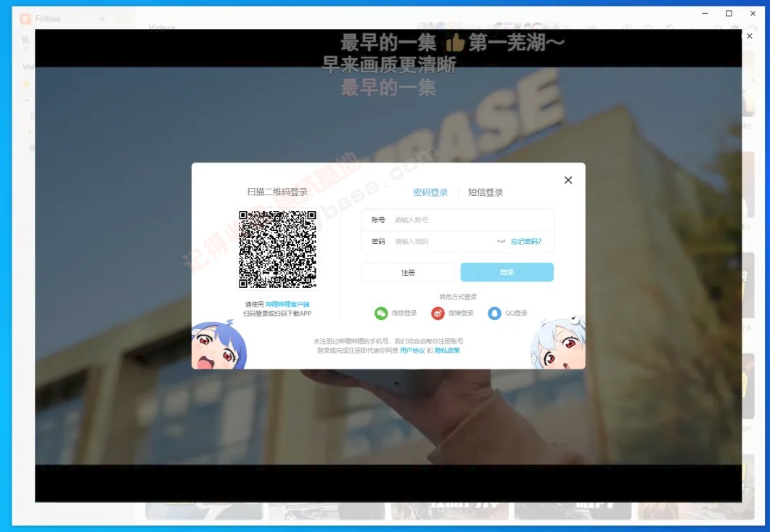Viewport: 770px width, 532px height.
Task: Click the Follow app logo icon
Action: [25, 19]
